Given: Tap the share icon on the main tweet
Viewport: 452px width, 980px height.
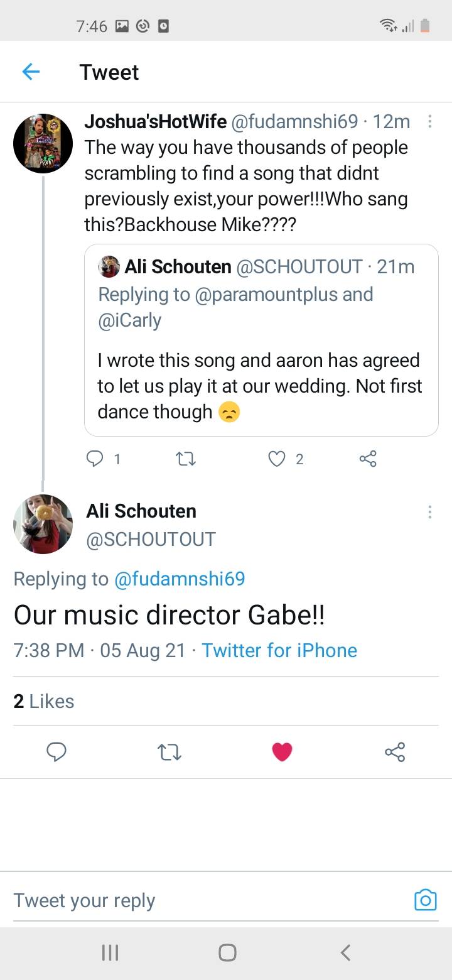Looking at the screenshot, I should pyautogui.click(x=394, y=751).
